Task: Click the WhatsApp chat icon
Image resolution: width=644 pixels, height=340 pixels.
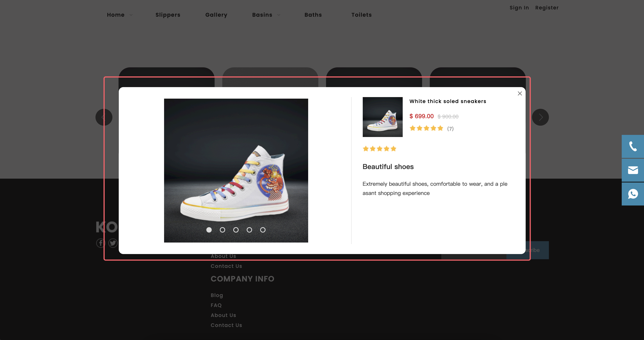Action: (633, 194)
